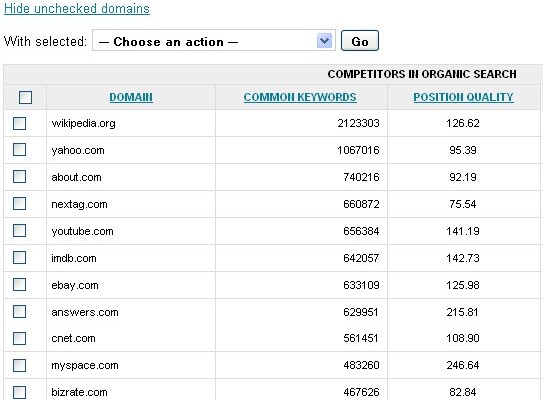Check the answers.com row checkbox

19,312
